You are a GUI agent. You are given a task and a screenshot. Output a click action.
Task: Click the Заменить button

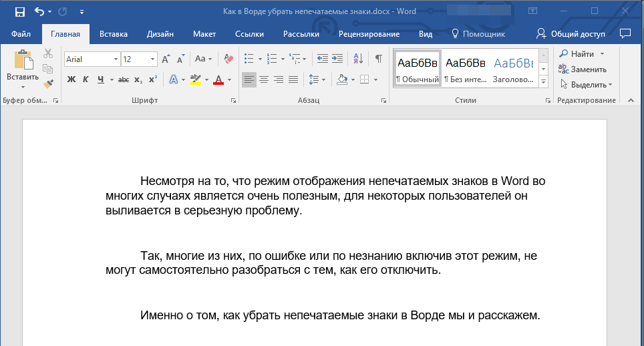coord(583,69)
